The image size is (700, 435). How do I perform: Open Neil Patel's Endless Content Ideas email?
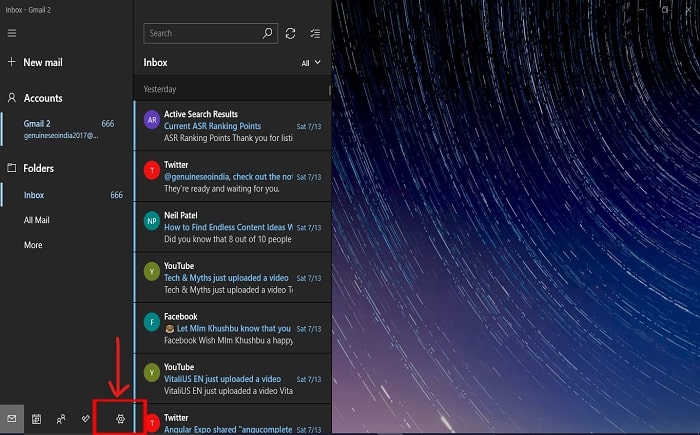coord(233,227)
